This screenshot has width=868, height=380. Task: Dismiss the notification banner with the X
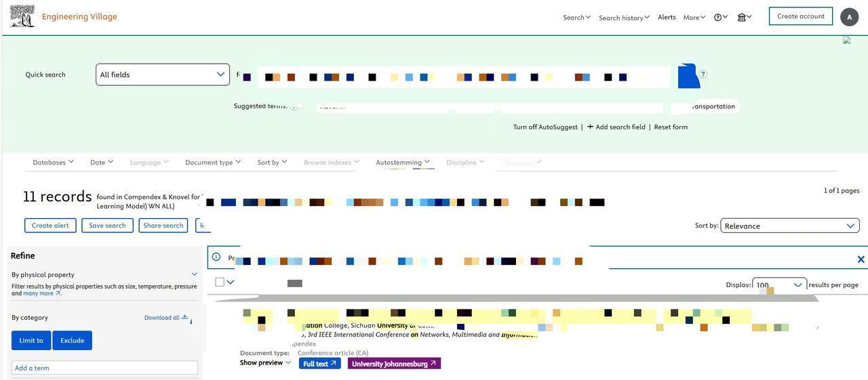(x=861, y=259)
